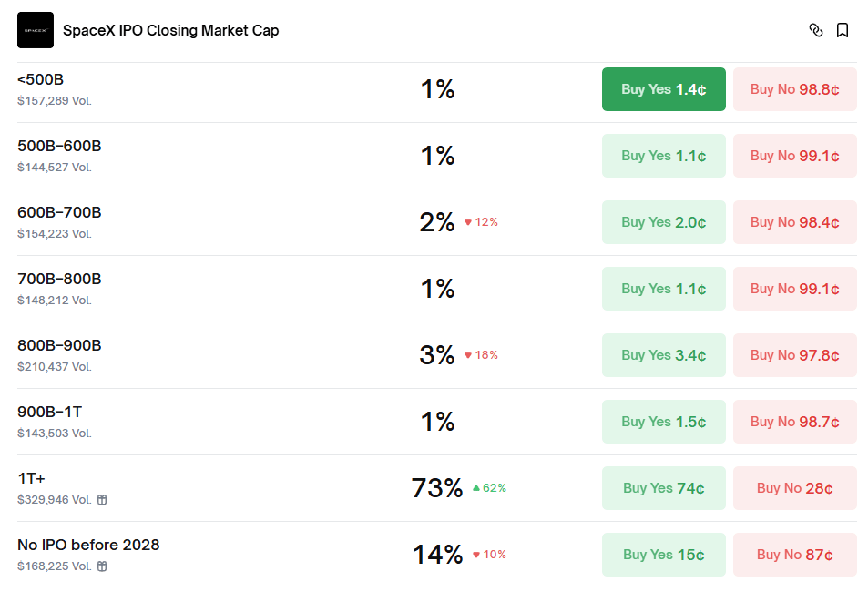Bookmark the SpaceX IPO market
The width and height of the screenshot is (868, 592).
tap(842, 30)
